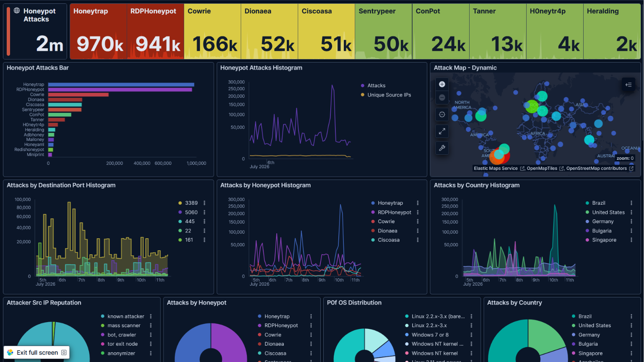The height and width of the screenshot is (362, 644).
Task: Toggle Honeytrap label in Honeypot Histogram legend
Action: tap(390, 203)
